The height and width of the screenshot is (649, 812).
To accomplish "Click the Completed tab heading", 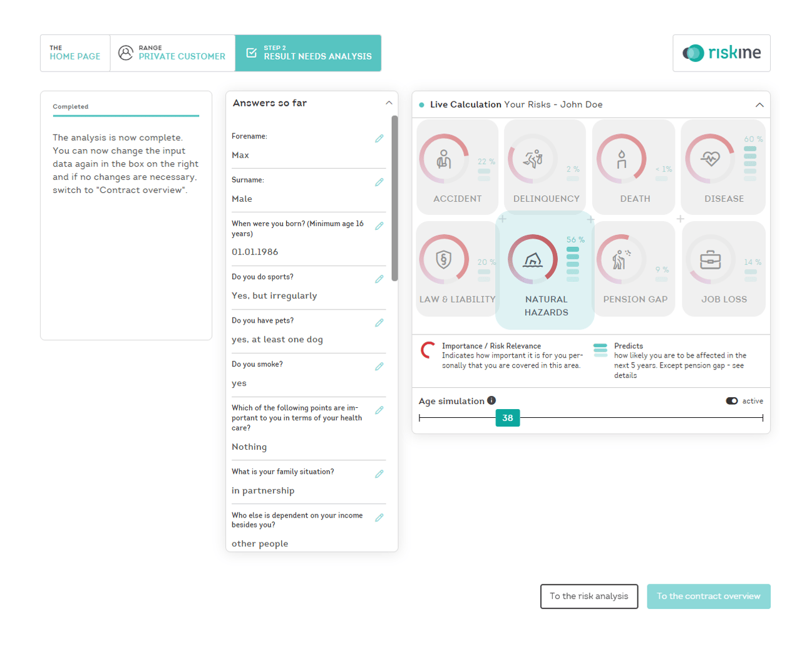I will (71, 106).
